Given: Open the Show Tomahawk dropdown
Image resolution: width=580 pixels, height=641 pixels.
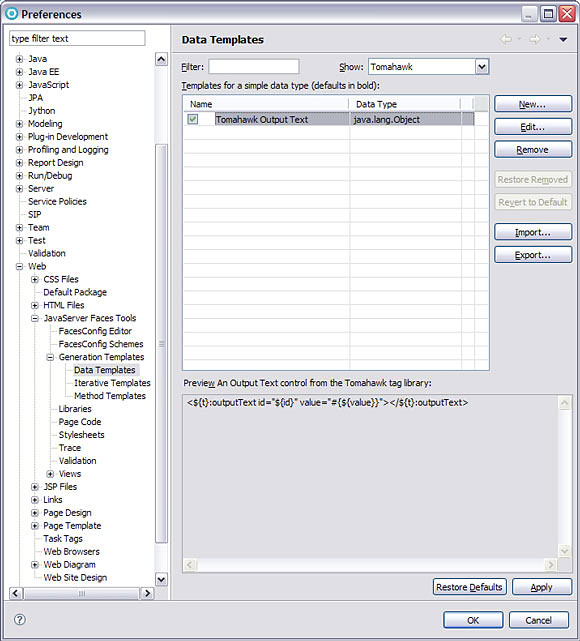Looking at the screenshot, I should (482, 67).
